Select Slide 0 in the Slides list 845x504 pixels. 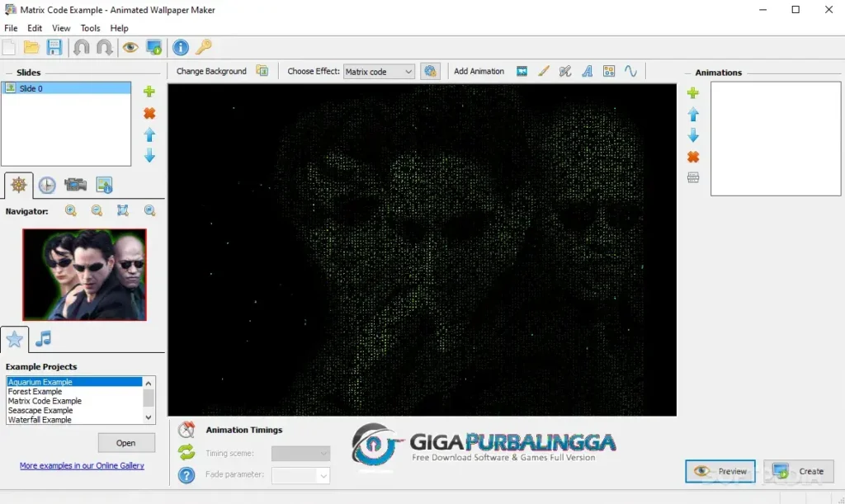(x=66, y=88)
